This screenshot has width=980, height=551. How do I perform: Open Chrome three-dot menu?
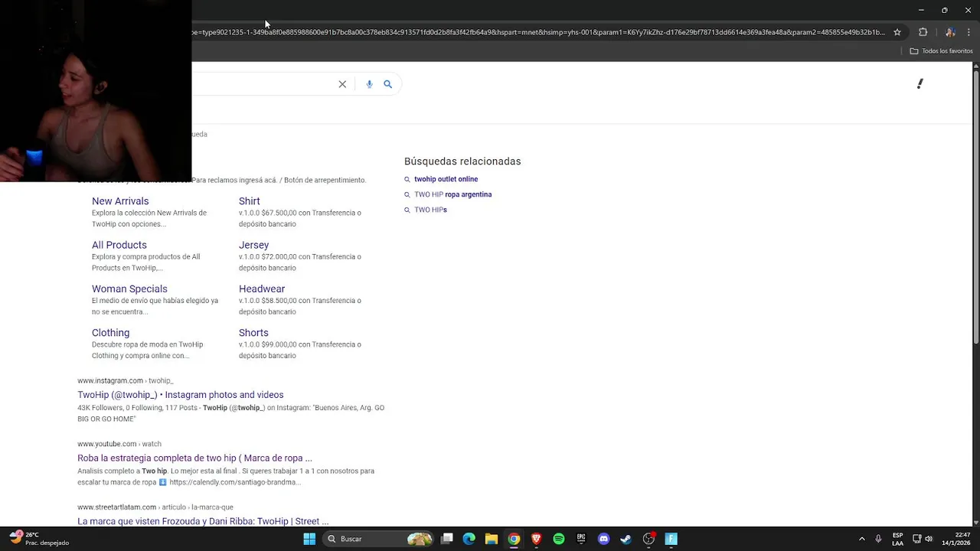969,32
